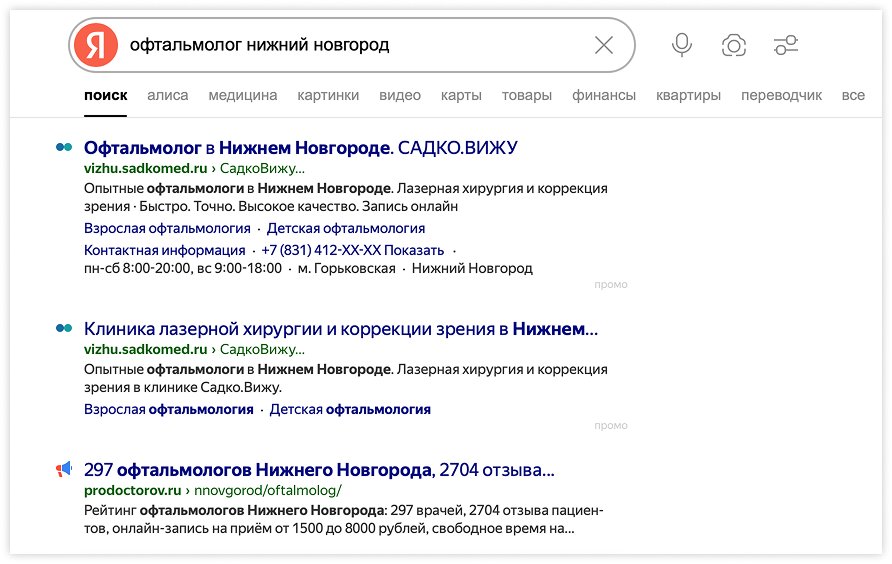The width and height of the screenshot is (892, 564).
Task: Open Контактная информация link
Action: coord(165,250)
